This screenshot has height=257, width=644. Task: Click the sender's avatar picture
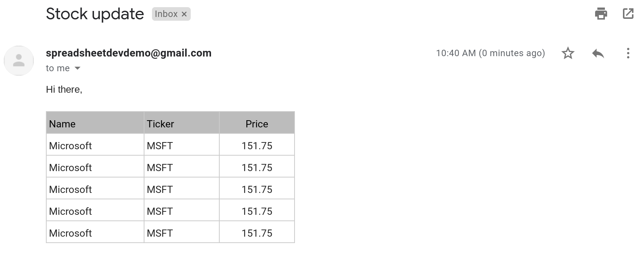tap(19, 61)
